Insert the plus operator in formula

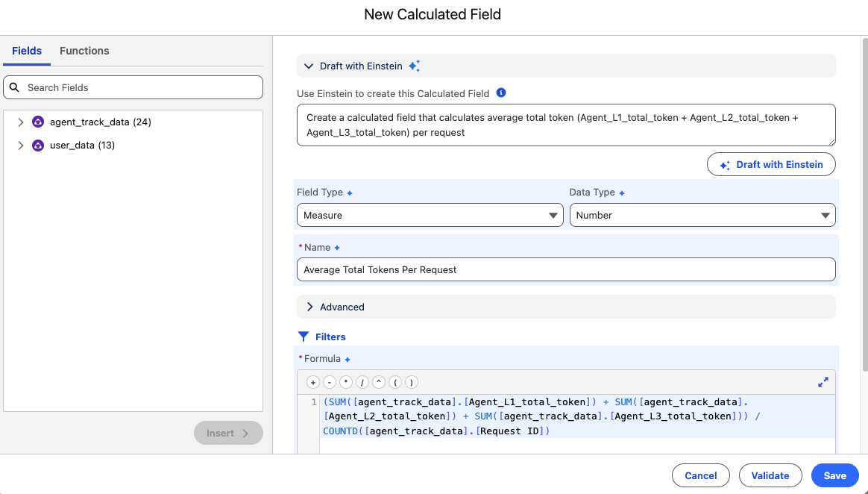tap(312, 382)
